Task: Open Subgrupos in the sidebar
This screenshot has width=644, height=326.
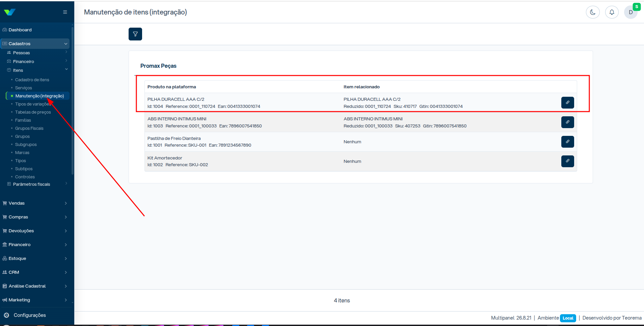Action: tap(26, 145)
